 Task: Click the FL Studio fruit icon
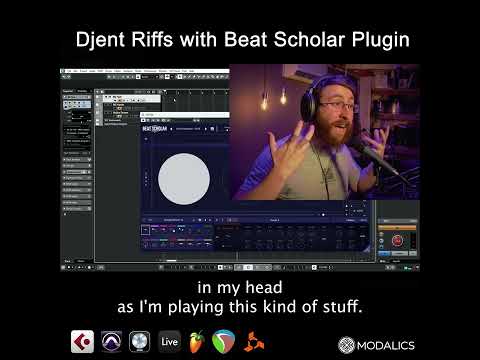(x=197, y=342)
